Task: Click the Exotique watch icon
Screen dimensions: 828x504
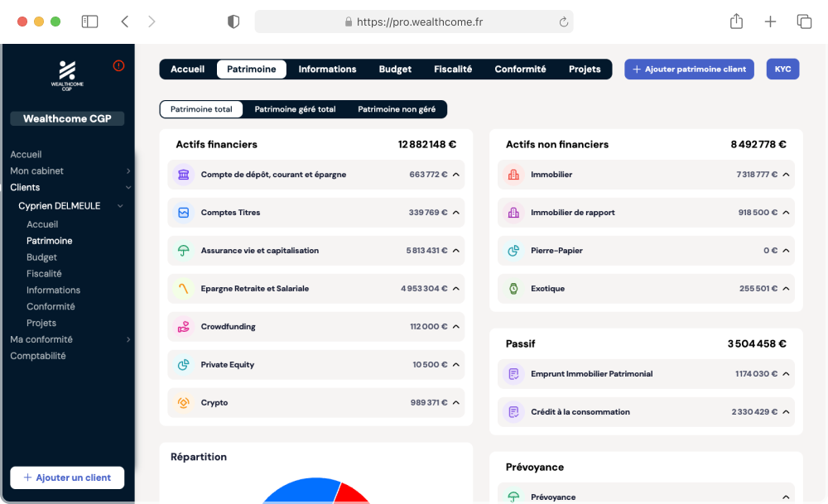Action: [513, 289]
